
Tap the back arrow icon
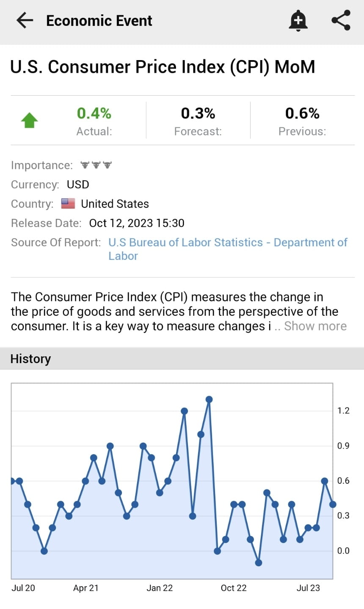(25, 20)
